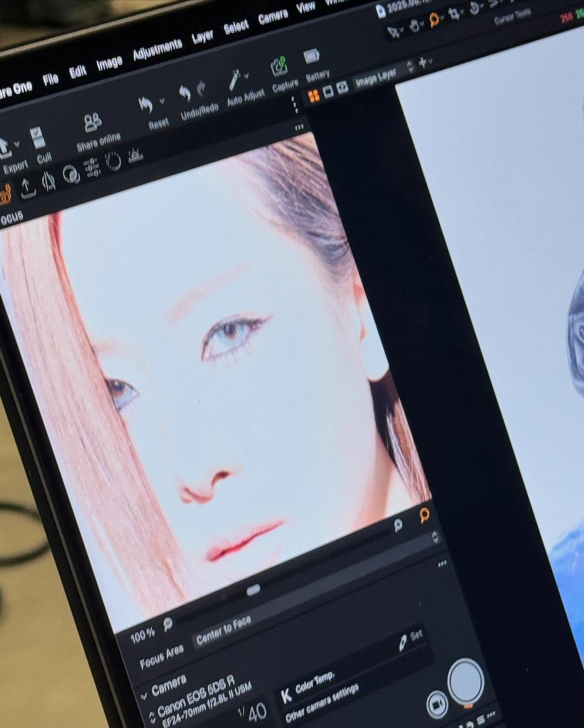Click the 1/40 shutter speed value
Image resolution: width=584 pixels, height=728 pixels.
(x=252, y=713)
